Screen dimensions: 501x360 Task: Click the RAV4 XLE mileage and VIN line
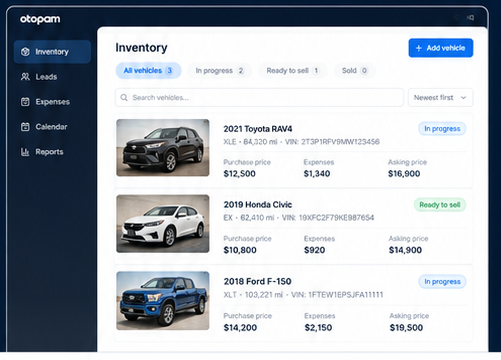[301, 142]
